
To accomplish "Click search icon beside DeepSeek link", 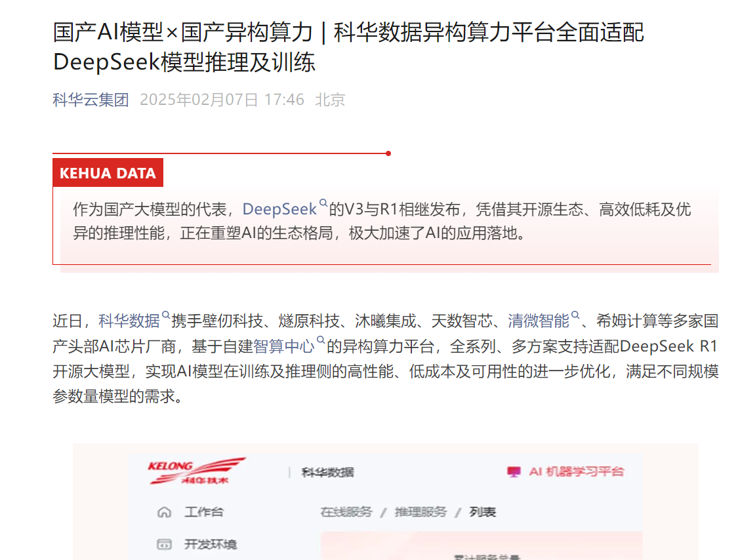I will click(x=323, y=203).
